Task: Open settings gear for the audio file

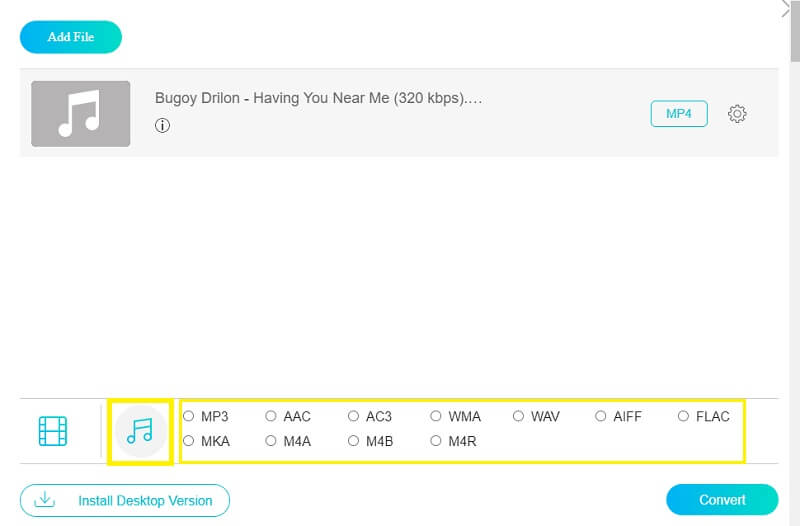Action: click(x=737, y=114)
